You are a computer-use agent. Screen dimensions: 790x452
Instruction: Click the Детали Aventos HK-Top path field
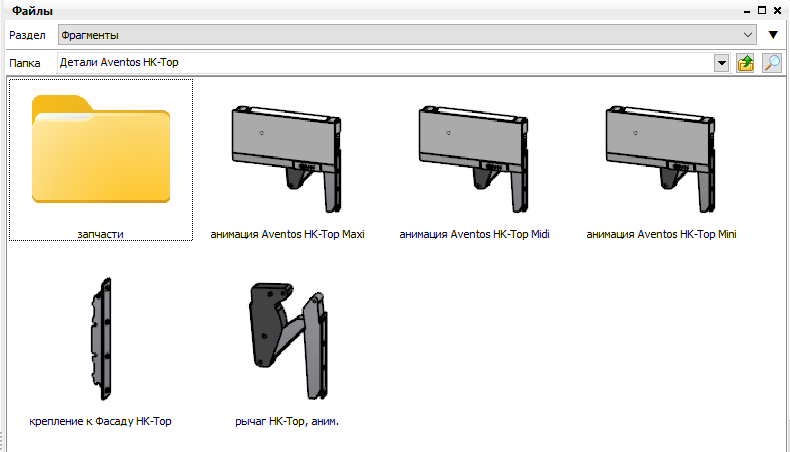pos(385,63)
